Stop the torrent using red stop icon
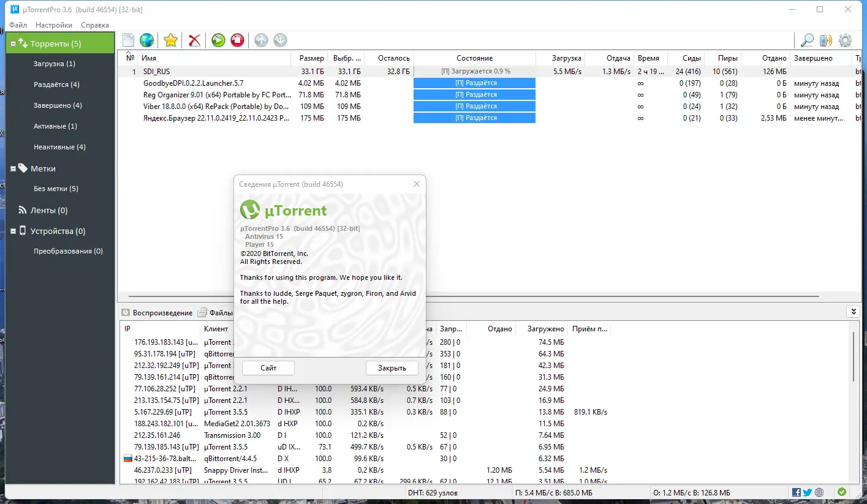The width and height of the screenshot is (867, 504). [237, 40]
